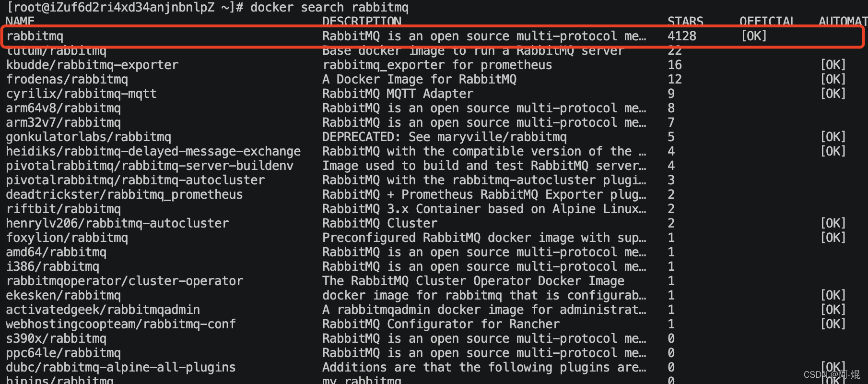This screenshot has height=384, width=868.
Task: Select 's390x/rabbitmq' image name
Action: (56, 338)
